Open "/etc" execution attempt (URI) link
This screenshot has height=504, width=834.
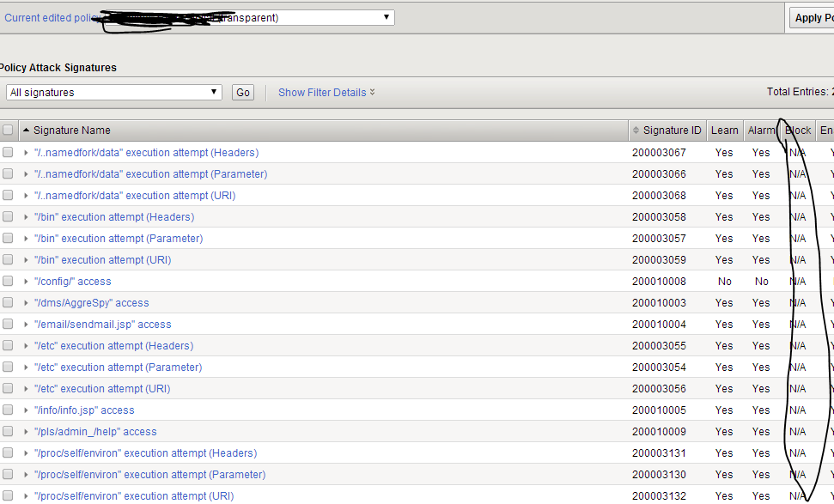pos(102,389)
